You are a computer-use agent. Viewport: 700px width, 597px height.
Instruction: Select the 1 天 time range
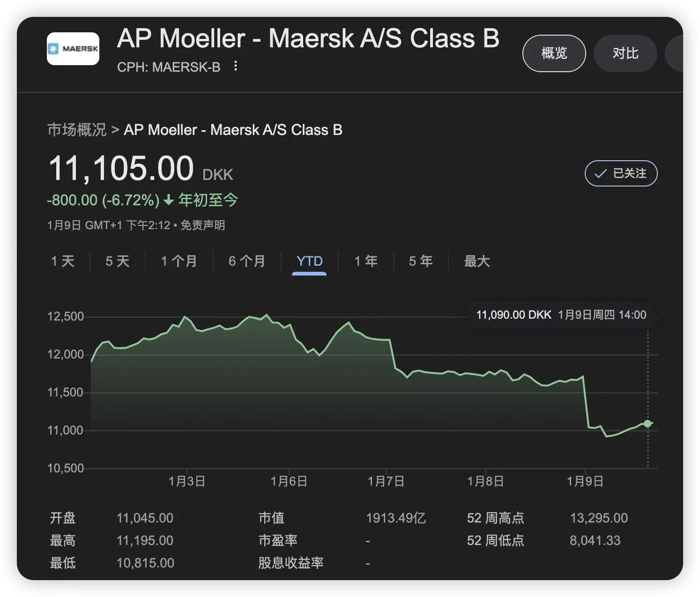(x=63, y=261)
